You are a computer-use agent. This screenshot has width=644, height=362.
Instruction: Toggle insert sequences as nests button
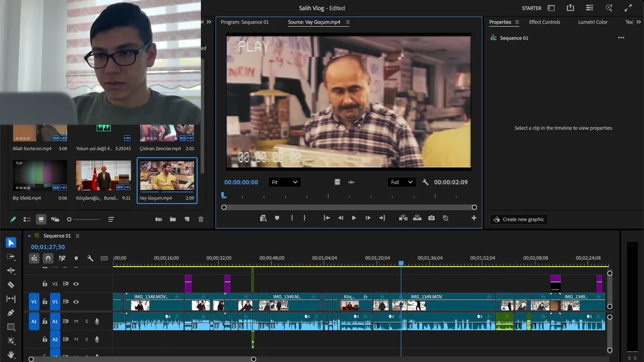[34, 258]
